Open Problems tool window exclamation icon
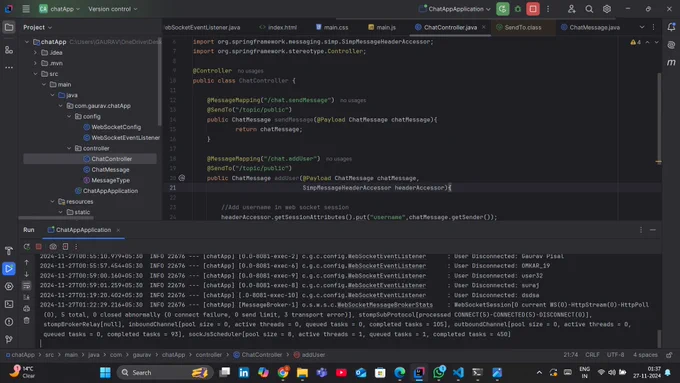The image size is (680, 383). (x=9, y=322)
